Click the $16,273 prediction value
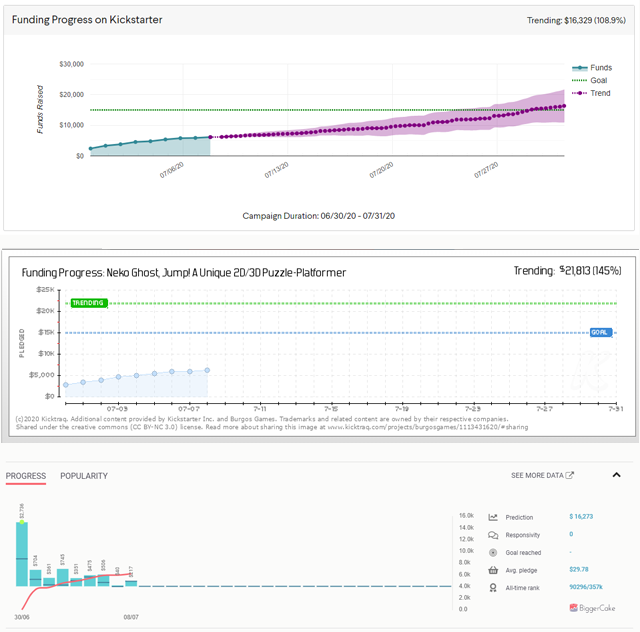This screenshot has width=640, height=632. pos(581,516)
